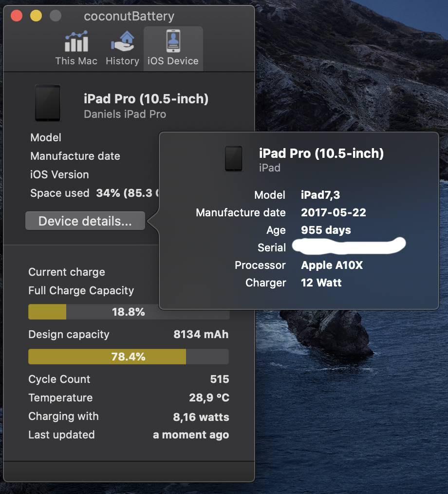
Task: Click the '28,9 °C' temperature value
Action: (209, 398)
